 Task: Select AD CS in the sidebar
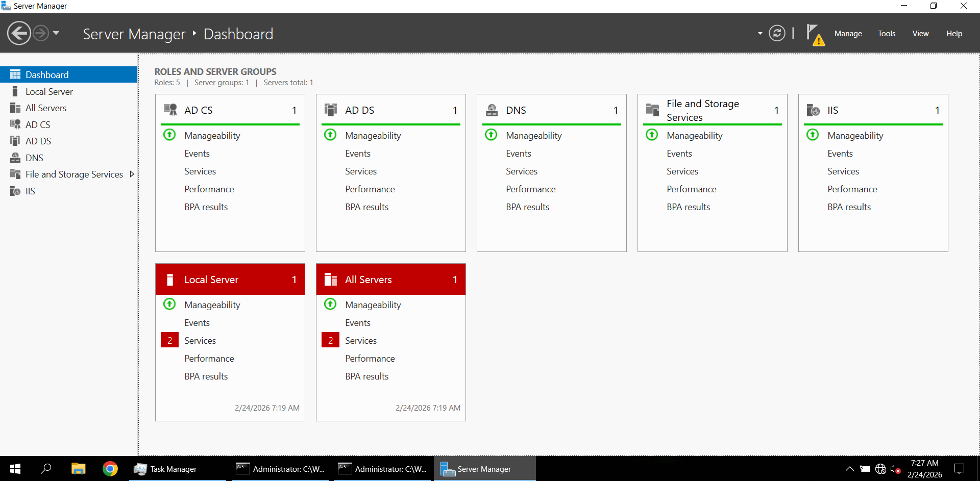(x=38, y=124)
